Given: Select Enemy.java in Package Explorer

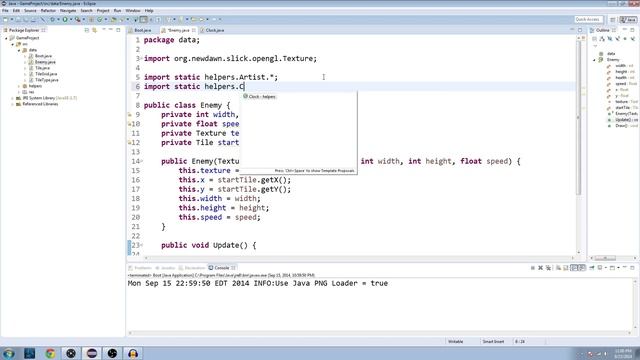Looking at the screenshot, I should coord(45,62).
